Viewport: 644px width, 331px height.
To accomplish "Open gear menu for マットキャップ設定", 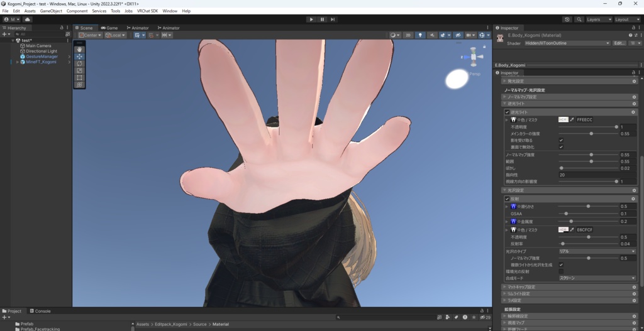I will click(634, 287).
